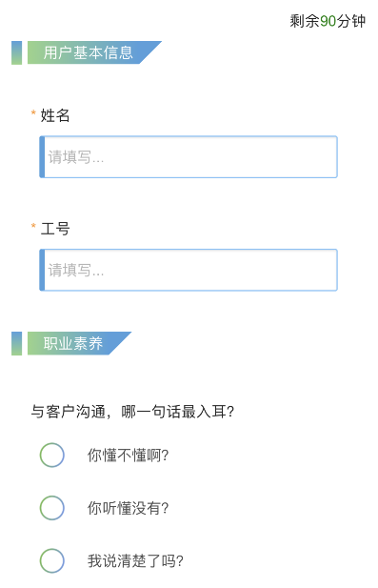Select the radio circle for 我说清楚了吗?
Screen dimensions: 378x588
click(x=52, y=560)
